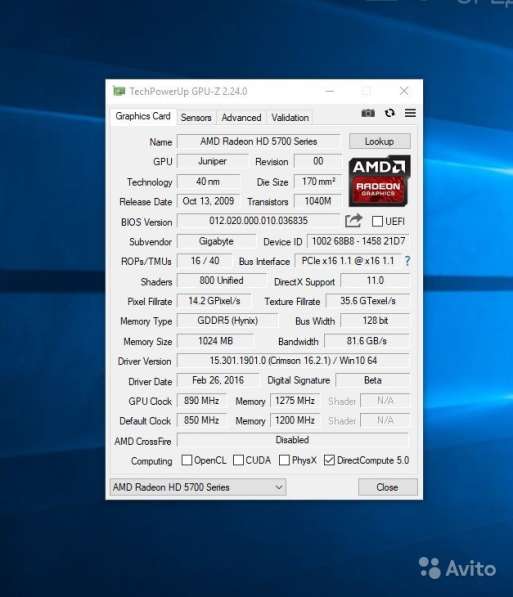This screenshot has width=513, height=597.
Task: Click the GPU Clock value 890 MHz
Action: (201, 401)
